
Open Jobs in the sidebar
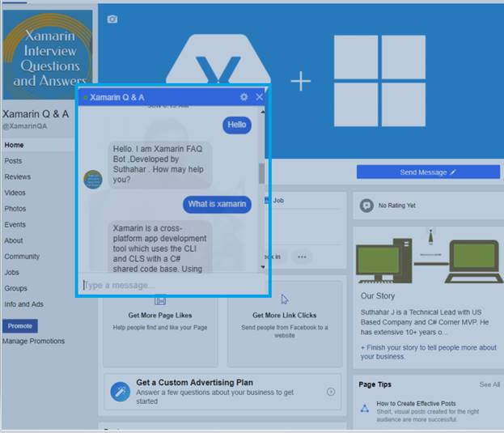(11, 272)
